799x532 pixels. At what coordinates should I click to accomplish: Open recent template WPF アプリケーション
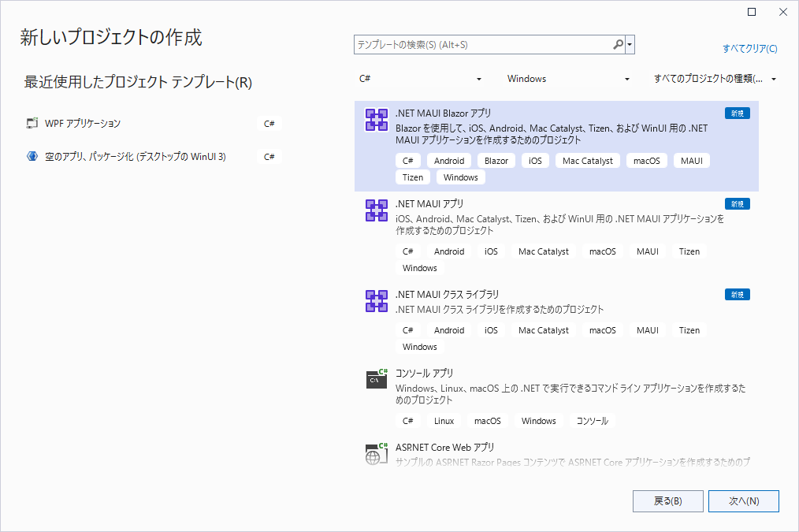pos(154,123)
